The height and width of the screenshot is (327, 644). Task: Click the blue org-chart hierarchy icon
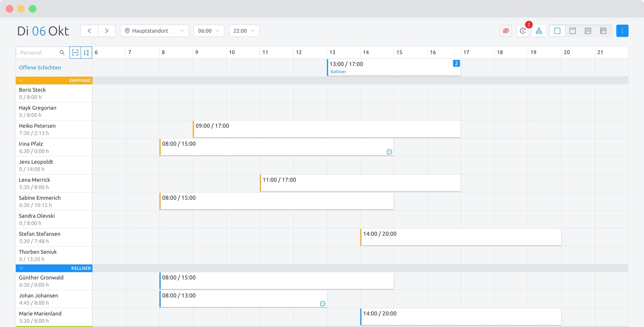pos(539,31)
